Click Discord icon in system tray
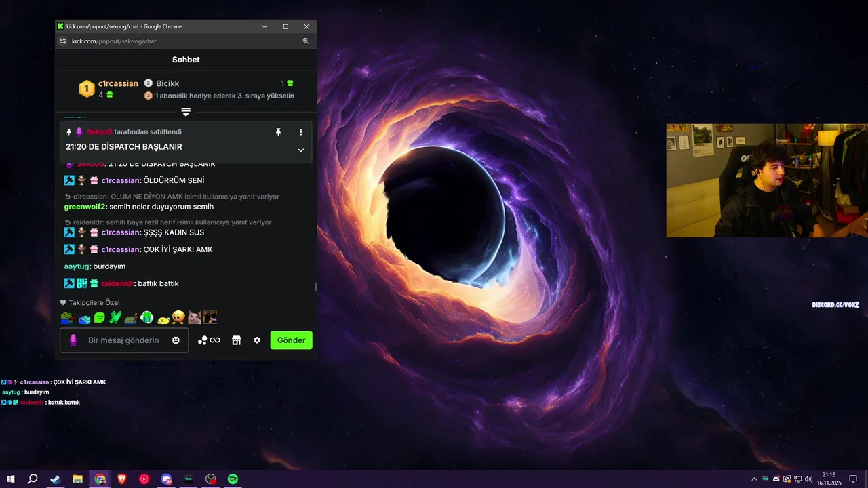 (776, 479)
